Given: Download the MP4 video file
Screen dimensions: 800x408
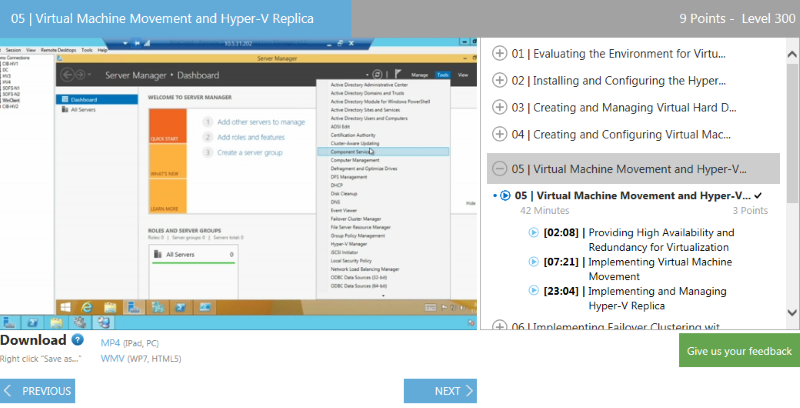Looking at the screenshot, I should pyautogui.click(x=110, y=343).
